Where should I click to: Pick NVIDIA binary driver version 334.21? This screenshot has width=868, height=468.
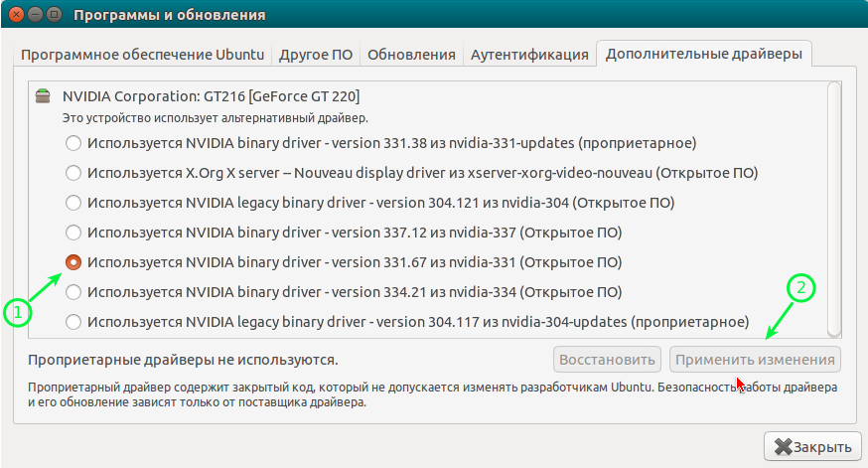344,292
